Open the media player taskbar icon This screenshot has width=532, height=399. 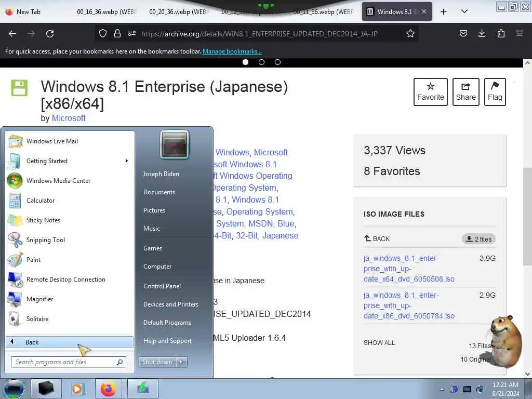[77, 389]
